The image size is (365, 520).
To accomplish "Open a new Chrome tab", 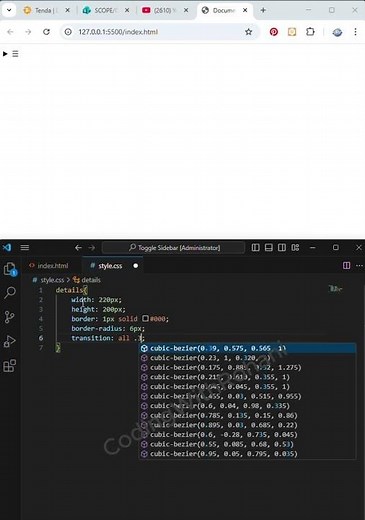I will click(x=263, y=10).
